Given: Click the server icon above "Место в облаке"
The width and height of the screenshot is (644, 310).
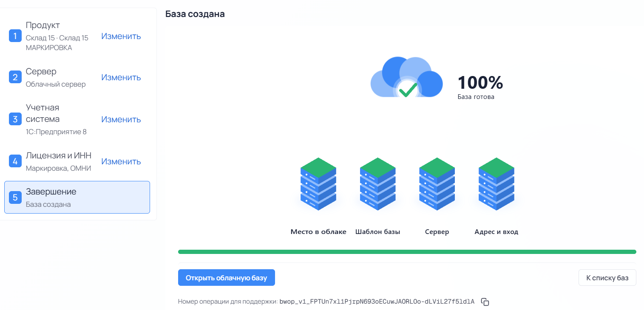Looking at the screenshot, I should click(x=318, y=184).
